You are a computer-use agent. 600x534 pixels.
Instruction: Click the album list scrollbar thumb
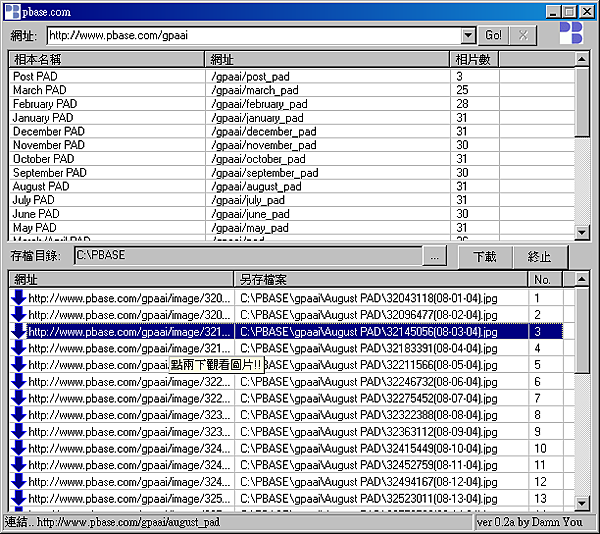582,102
